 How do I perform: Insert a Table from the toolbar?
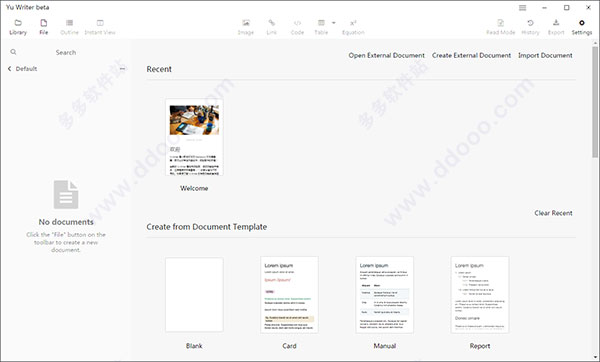tap(321, 27)
